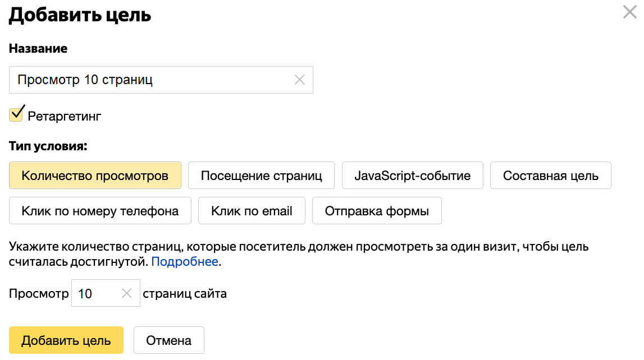Image resolution: width=644 pixels, height=360 pixels.
Task: Close the Добавить цель dialog
Action: click(630, 12)
